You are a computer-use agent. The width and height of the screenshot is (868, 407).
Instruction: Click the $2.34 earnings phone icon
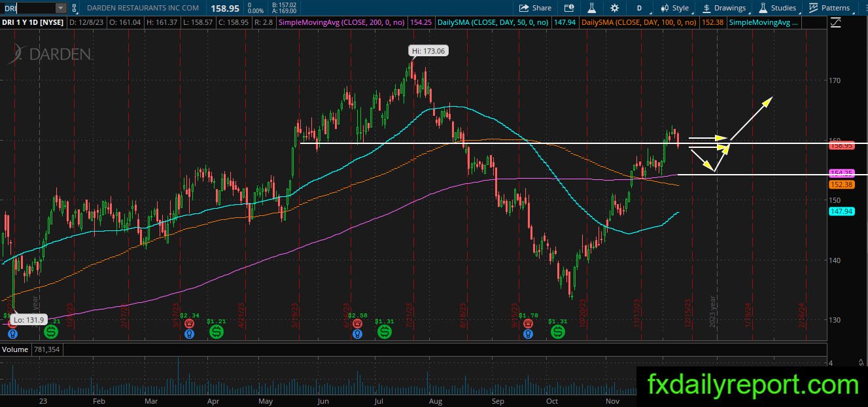190,323
